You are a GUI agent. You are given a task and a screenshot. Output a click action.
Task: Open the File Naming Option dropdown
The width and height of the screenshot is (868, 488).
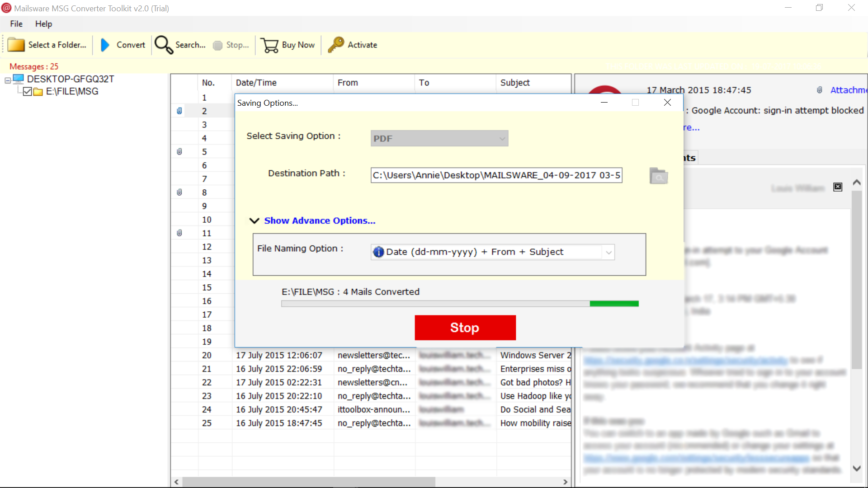[x=493, y=252]
